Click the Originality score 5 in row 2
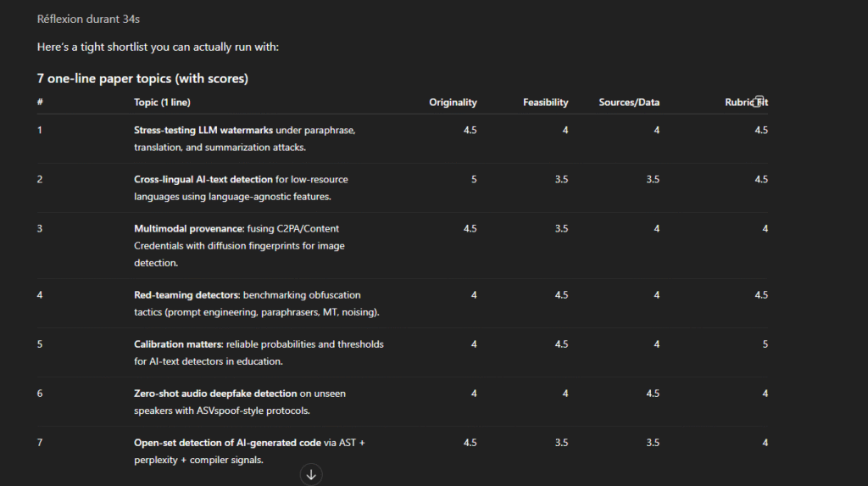 tap(474, 179)
